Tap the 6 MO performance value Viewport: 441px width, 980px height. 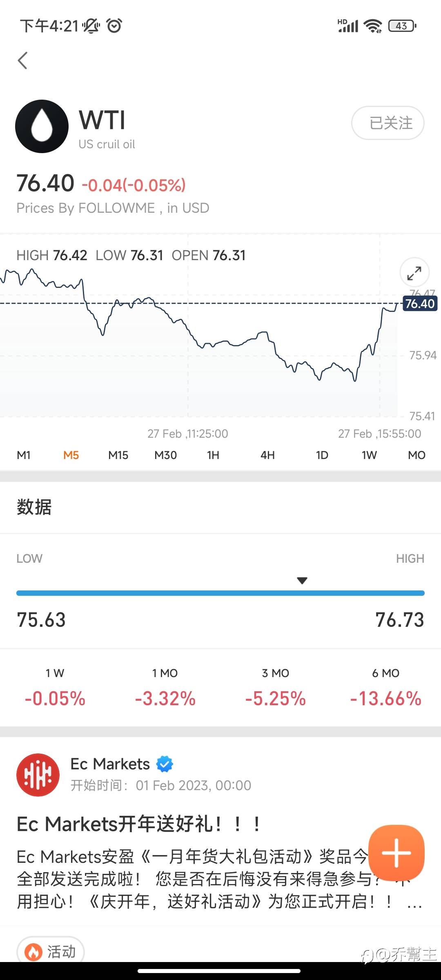[385, 698]
